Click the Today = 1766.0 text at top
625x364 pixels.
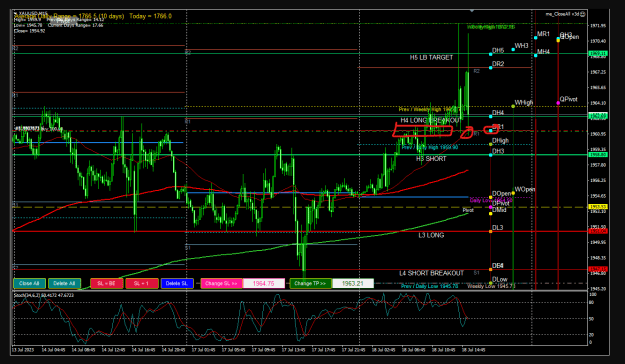[150, 16]
